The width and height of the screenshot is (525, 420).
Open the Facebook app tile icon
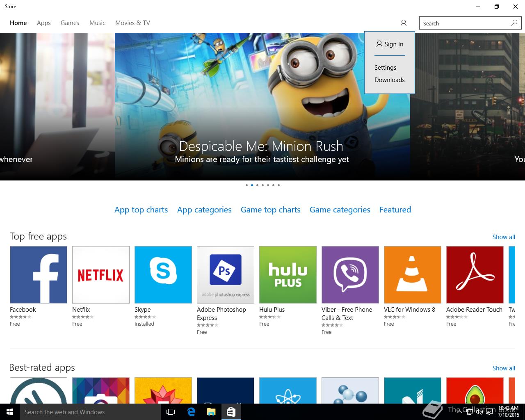point(39,275)
